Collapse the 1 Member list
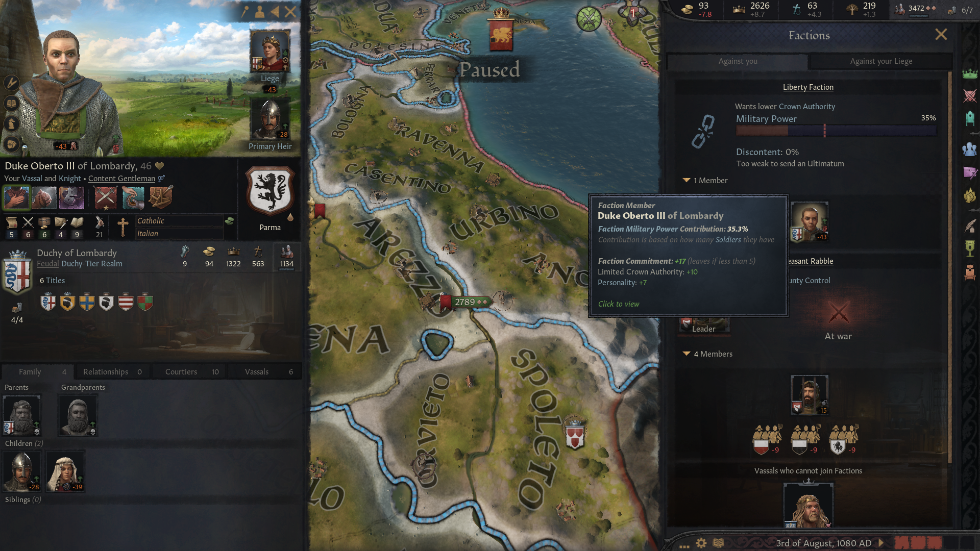 (687, 181)
